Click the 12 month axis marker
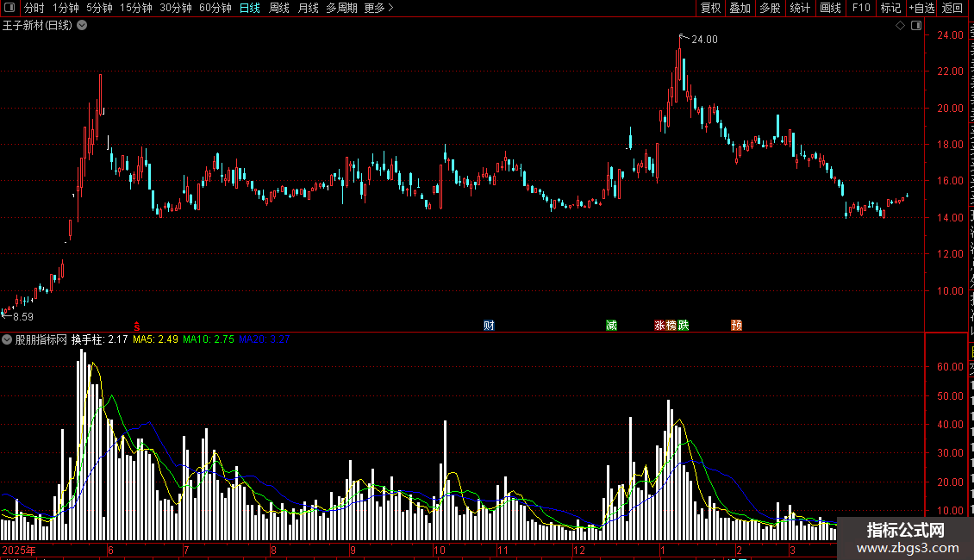This screenshot has height=560, width=974. tap(579, 551)
